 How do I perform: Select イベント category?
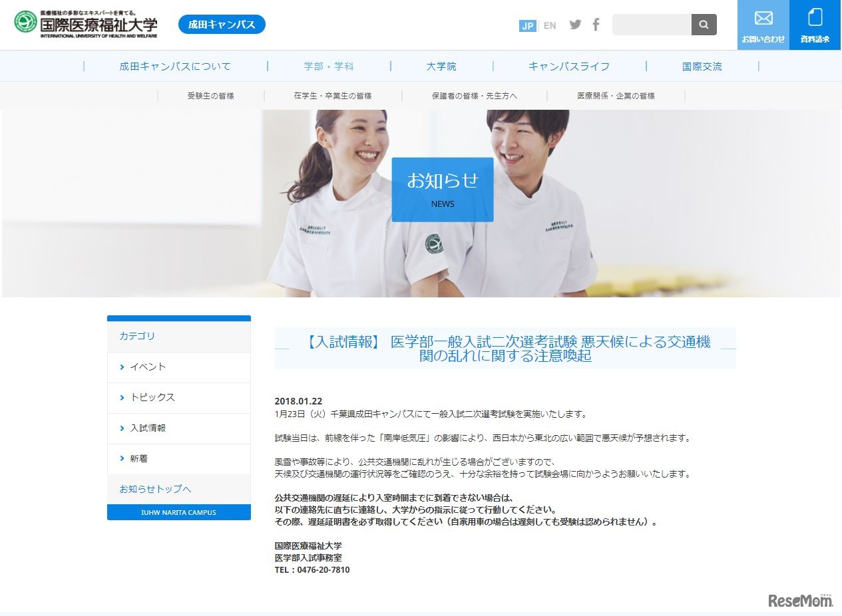point(179,367)
